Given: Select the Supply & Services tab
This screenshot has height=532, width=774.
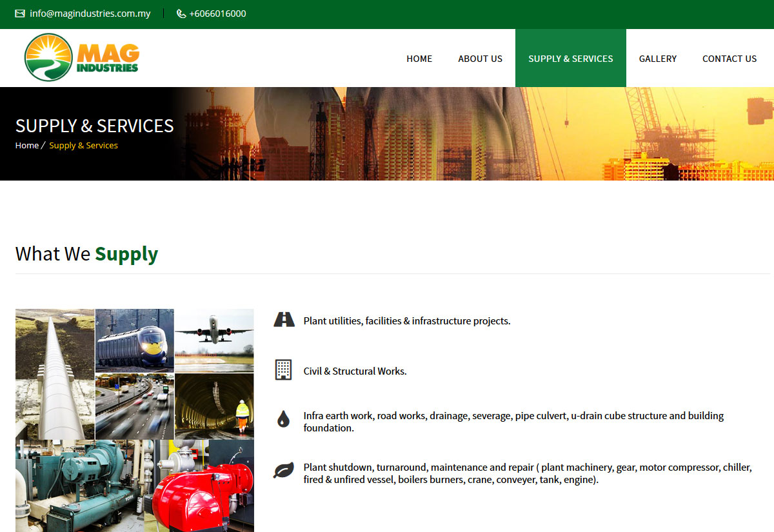Looking at the screenshot, I should [570, 59].
